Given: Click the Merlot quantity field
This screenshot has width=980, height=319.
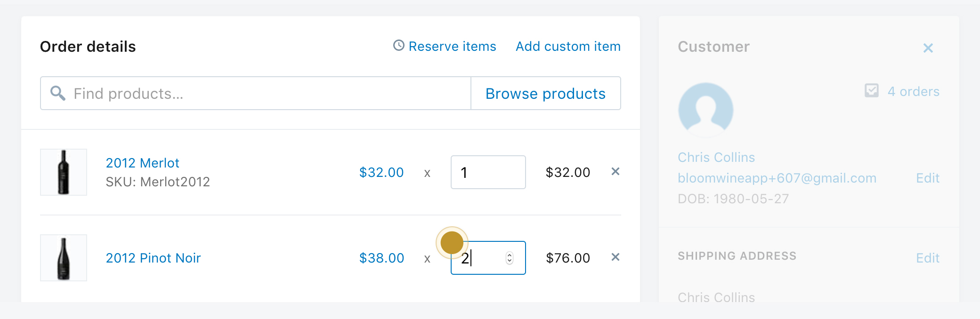Looking at the screenshot, I should tap(488, 172).
